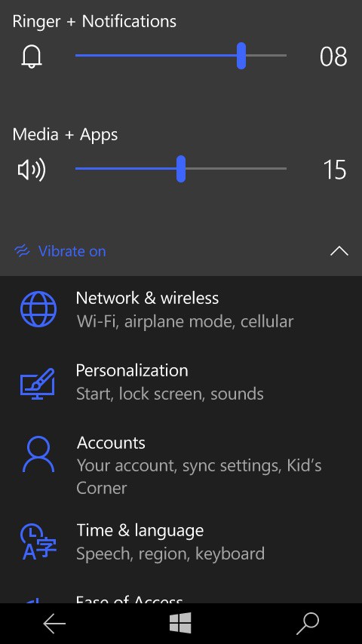The height and width of the screenshot is (644, 362).
Task: Click the Media + Apps volume value 15
Action: click(334, 170)
